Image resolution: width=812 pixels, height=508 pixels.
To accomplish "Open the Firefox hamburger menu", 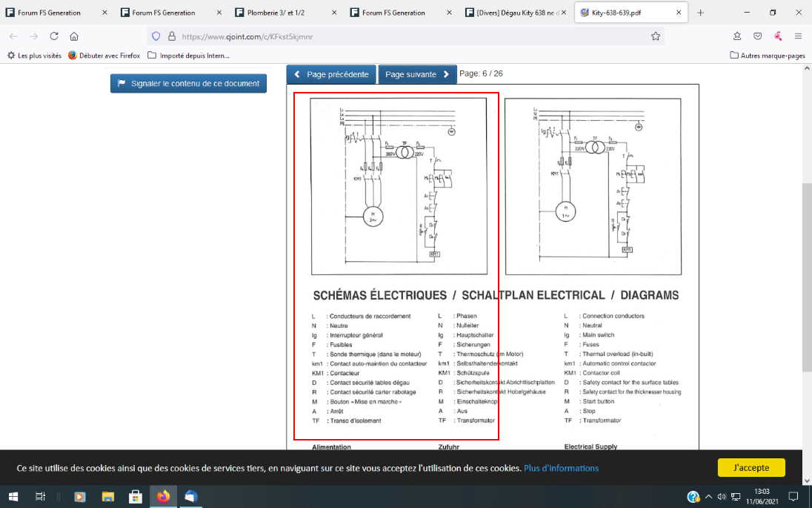I will pos(798,36).
